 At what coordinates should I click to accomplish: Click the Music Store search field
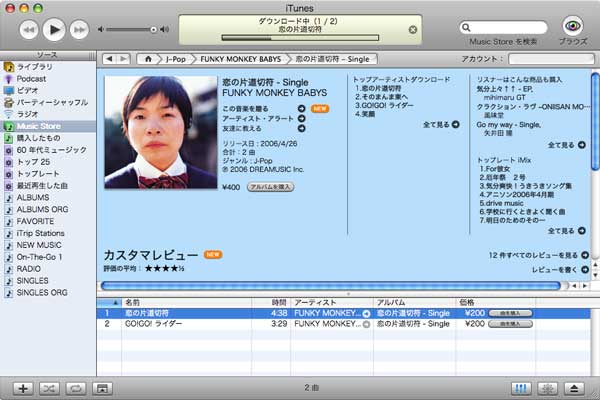point(503,28)
